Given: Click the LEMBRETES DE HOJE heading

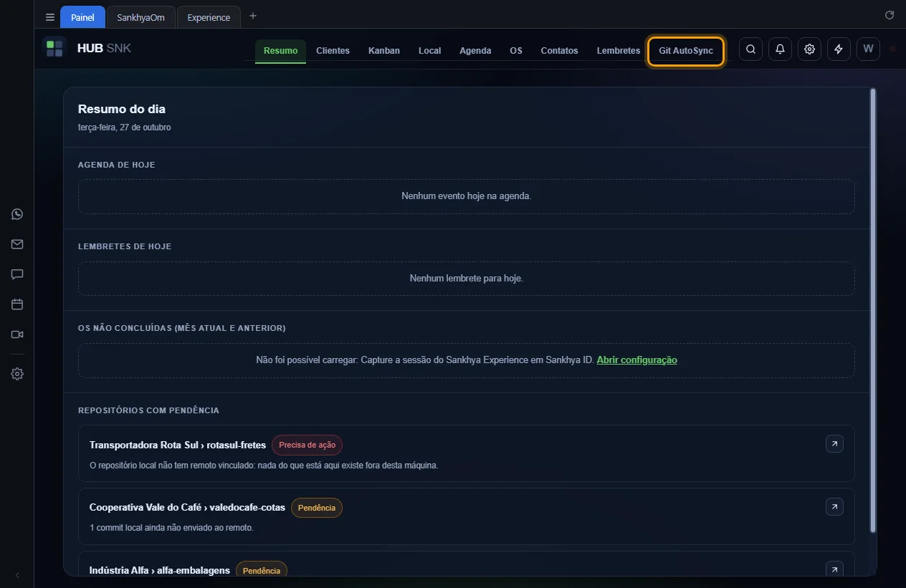Looking at the screenshot, I should click(x=125, y=246).
